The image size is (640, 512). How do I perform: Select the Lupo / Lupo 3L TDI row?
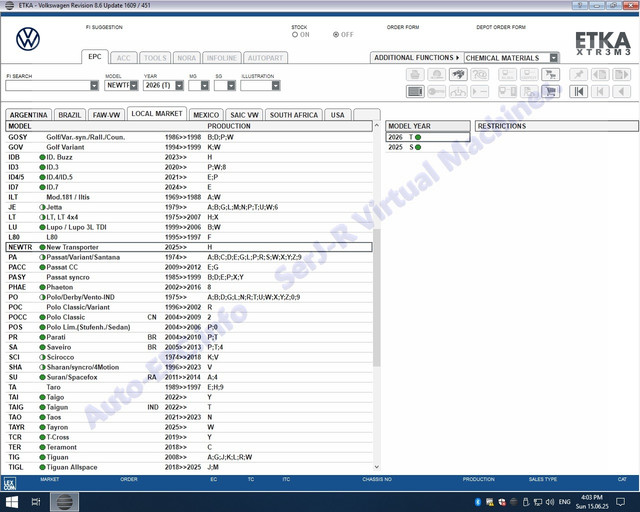[189, 227]
